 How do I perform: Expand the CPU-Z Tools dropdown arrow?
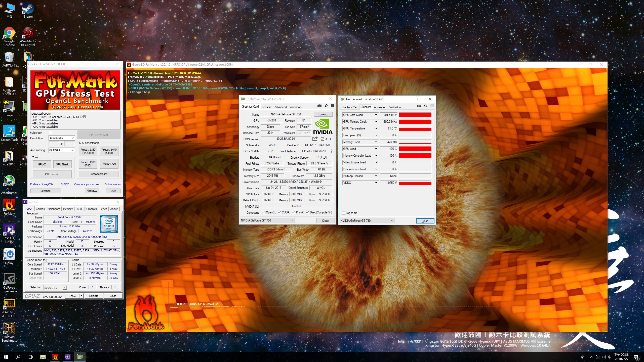point(81,296)
